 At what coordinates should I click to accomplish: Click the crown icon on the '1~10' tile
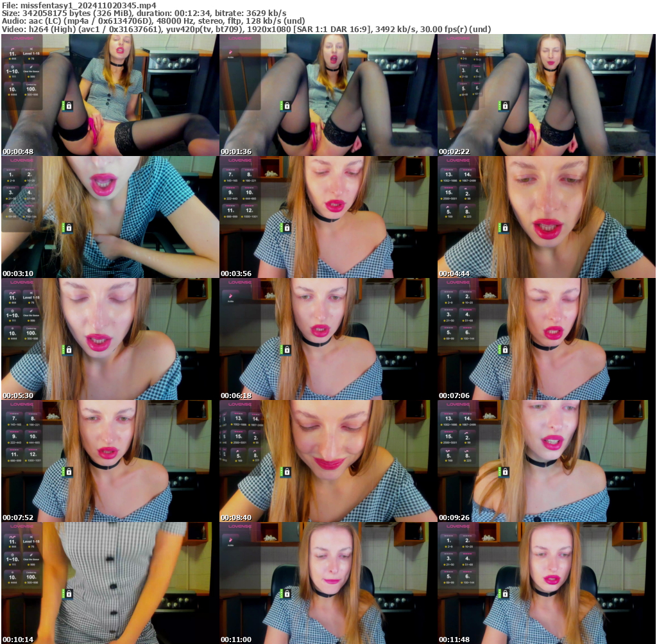coord(13,67)
